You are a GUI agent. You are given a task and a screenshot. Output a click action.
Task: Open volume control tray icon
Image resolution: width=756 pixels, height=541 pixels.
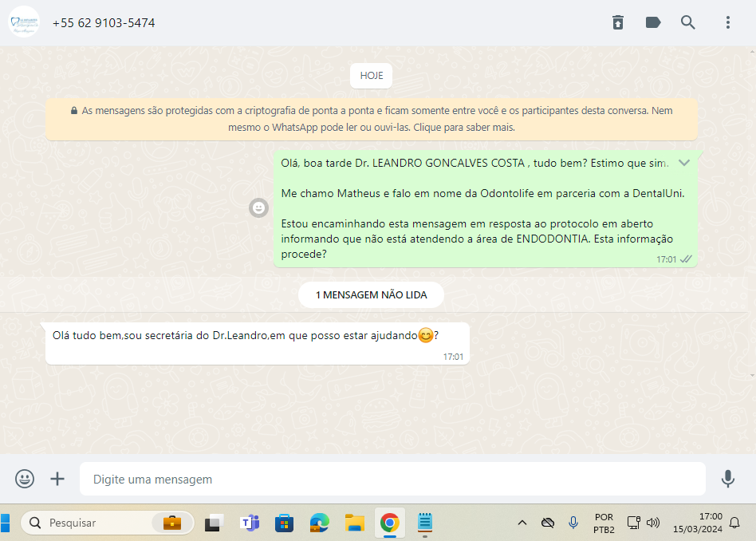pos(653,523)
